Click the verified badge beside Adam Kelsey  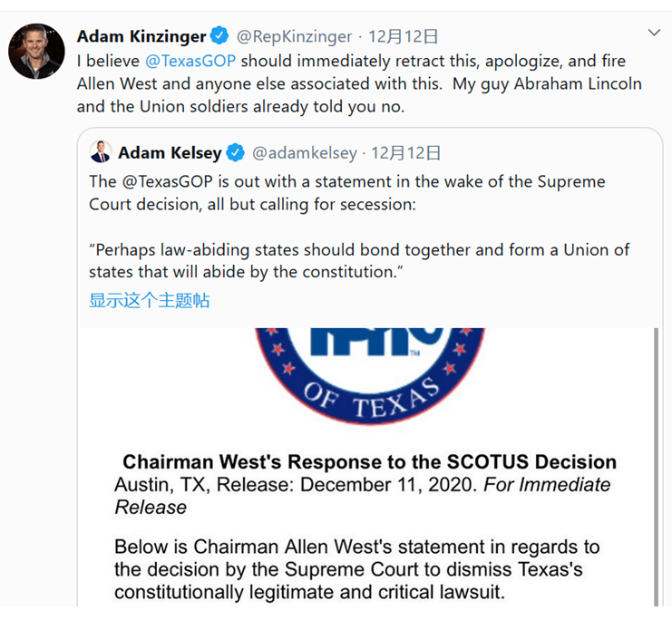234,152
